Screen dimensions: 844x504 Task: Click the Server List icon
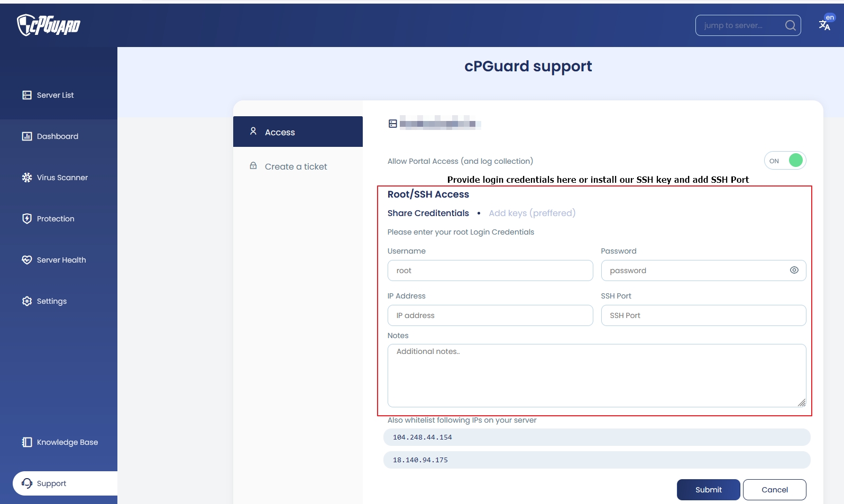point(27,95)
